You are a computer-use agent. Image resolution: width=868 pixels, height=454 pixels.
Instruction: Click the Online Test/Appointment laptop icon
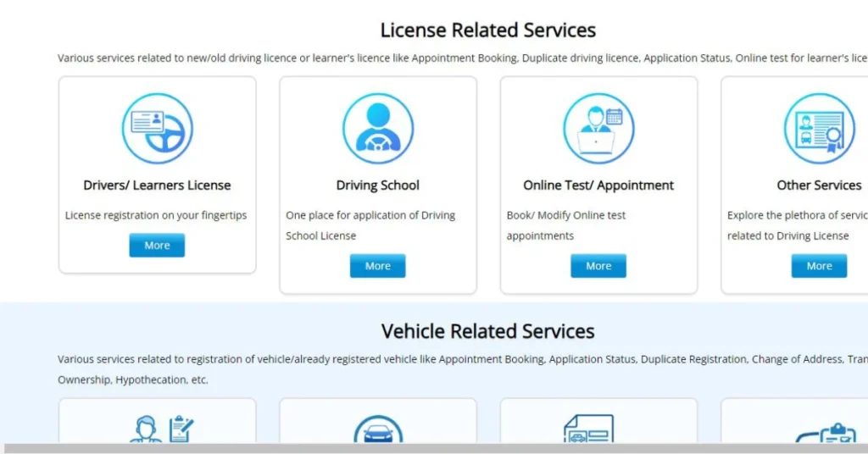point(598,129)
